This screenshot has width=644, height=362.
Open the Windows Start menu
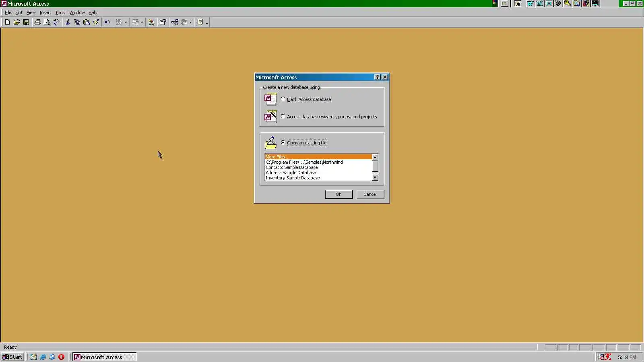pos(12,357)
